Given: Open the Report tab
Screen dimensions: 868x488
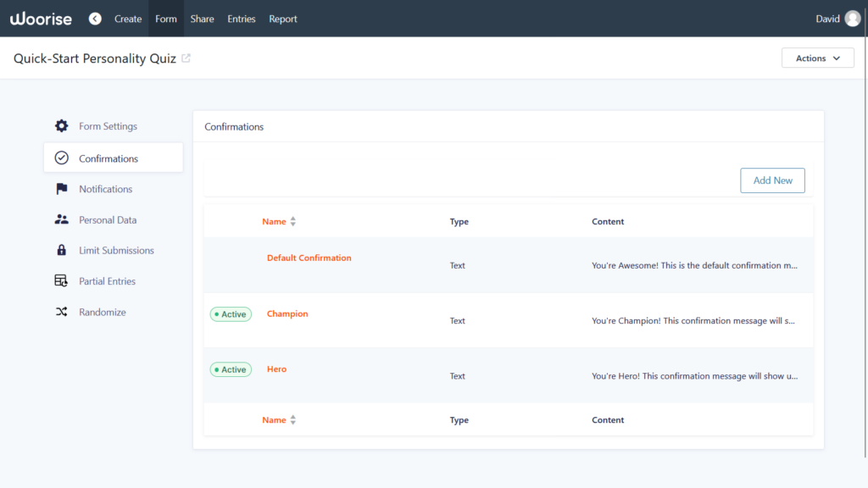Looking at the screenshot, I should [283, 19].
